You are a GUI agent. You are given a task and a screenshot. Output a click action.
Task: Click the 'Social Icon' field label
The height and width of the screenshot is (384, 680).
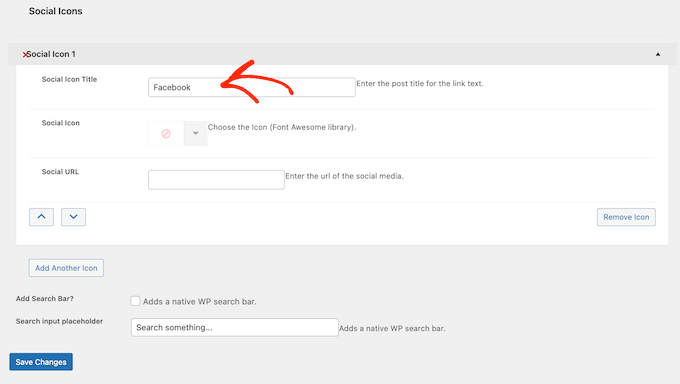(x=61, y=123)
